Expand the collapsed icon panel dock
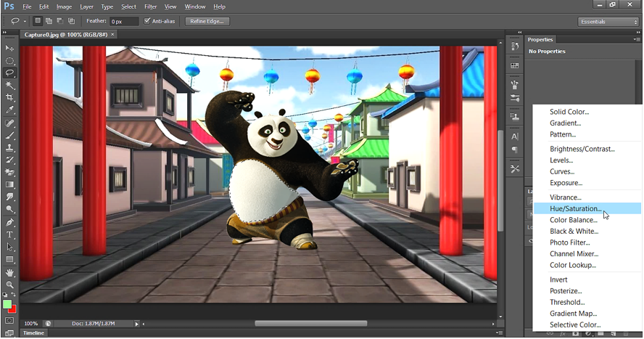644x339 pixels. pos(519,32)
